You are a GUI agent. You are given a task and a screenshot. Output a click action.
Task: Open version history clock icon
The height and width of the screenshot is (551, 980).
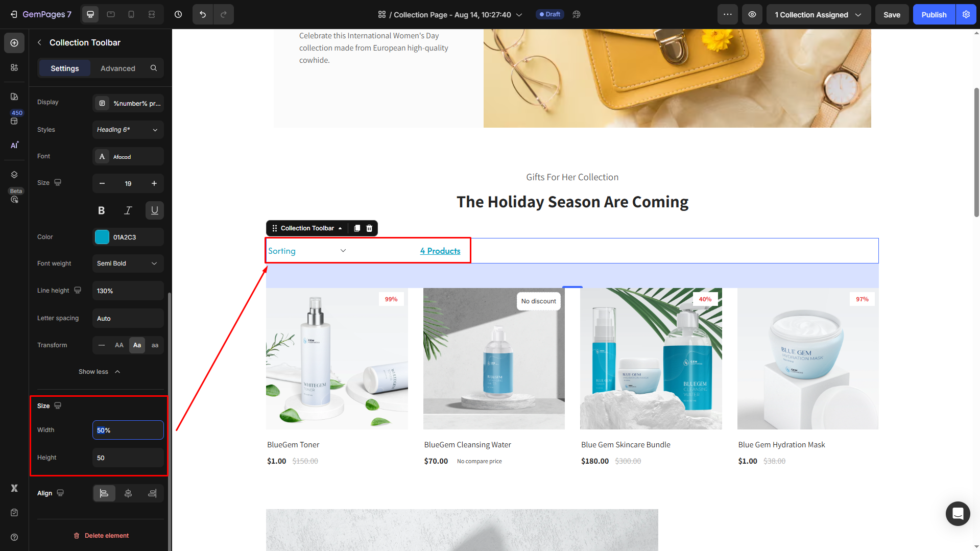[178, 14]
